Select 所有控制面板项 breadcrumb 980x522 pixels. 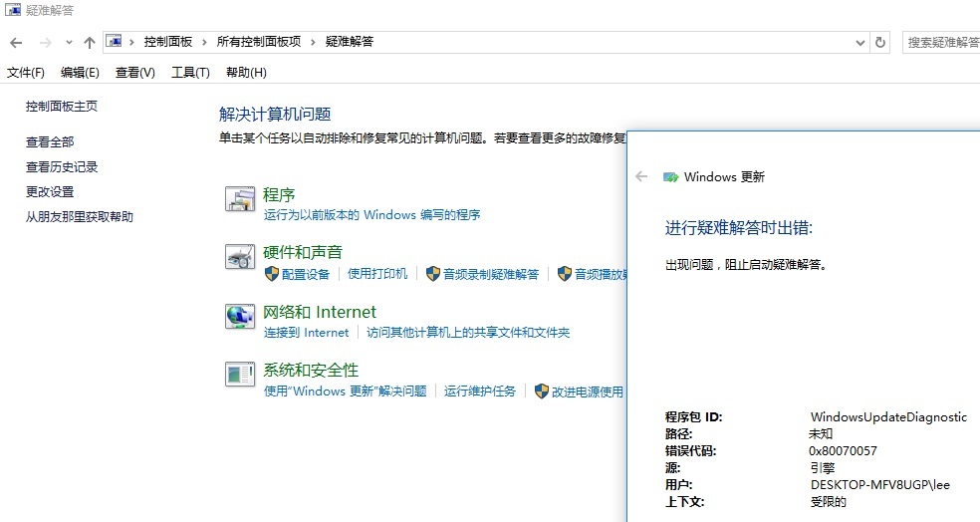point(259,42)
